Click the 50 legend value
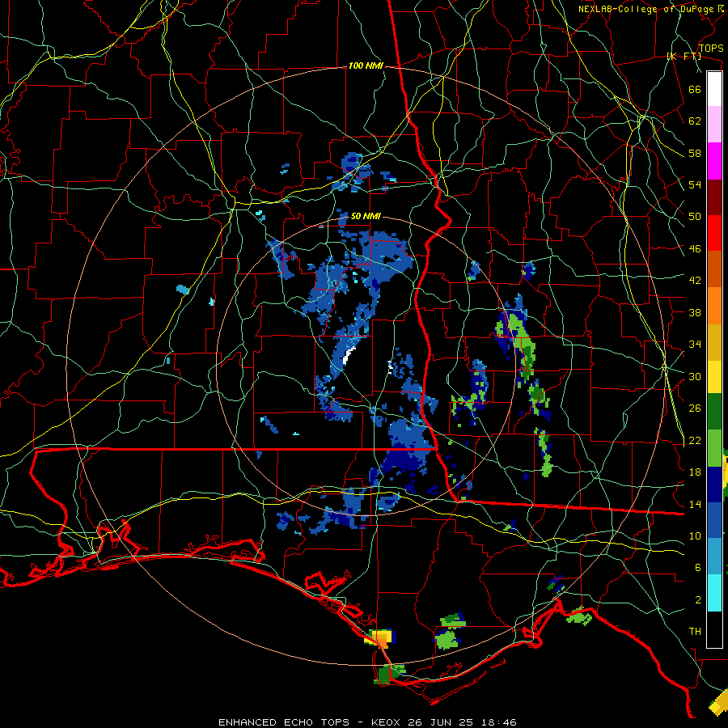Image resolution: width=728 pixels, height=728 pixels. tap(695, 217)
